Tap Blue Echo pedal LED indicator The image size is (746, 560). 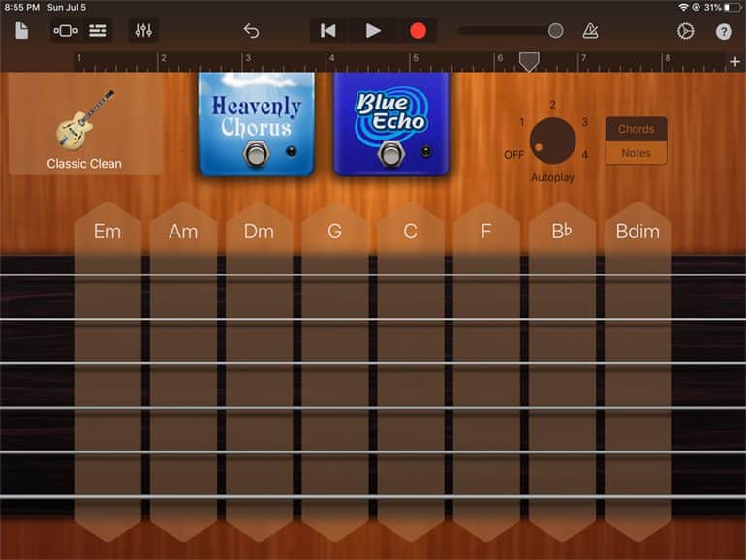[426, 151]
